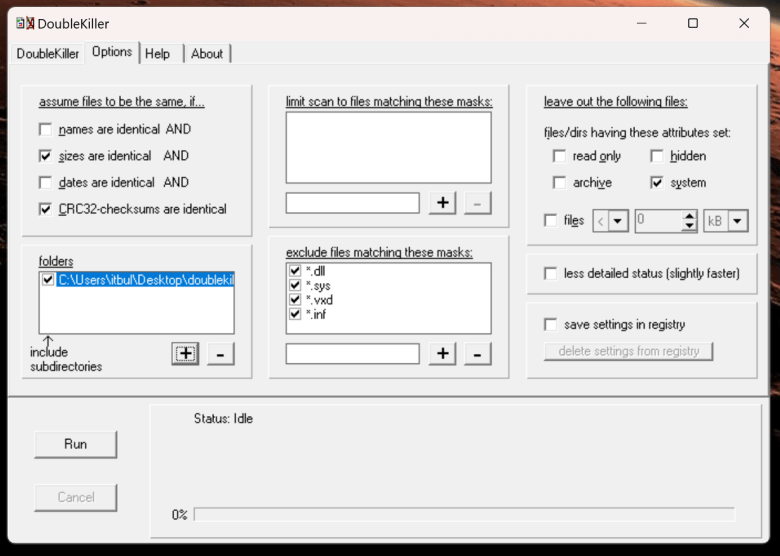Screen dimensions: 780x556
Task: Uncheck the *.inf exclude mask
Action: [x=295, y=314]
